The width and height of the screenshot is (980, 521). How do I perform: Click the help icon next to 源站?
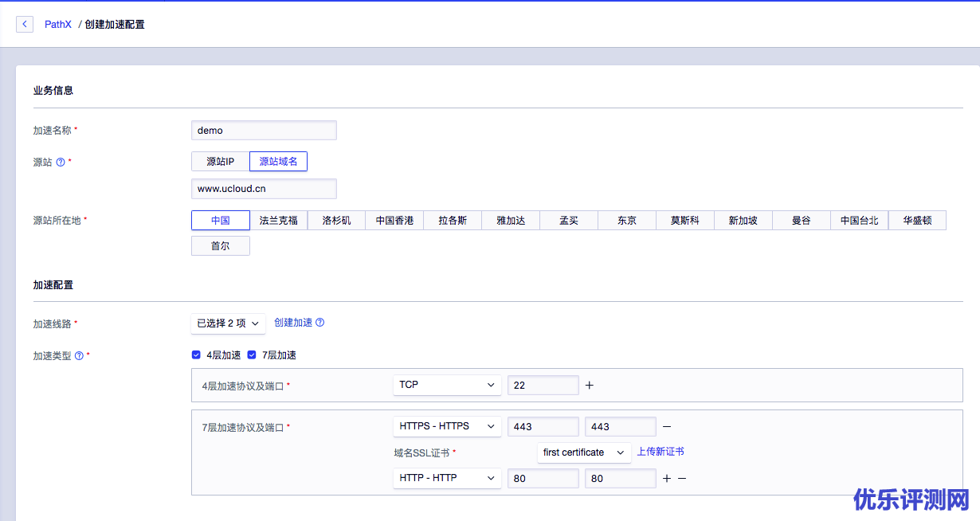[x=61, y=163]
